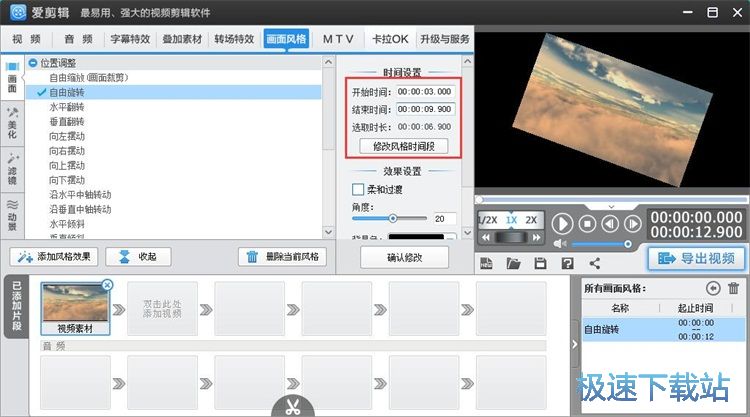Screen dimensions: 750x417
Task: Click the save project floppy icon
Action: click(x=540, y=263)
